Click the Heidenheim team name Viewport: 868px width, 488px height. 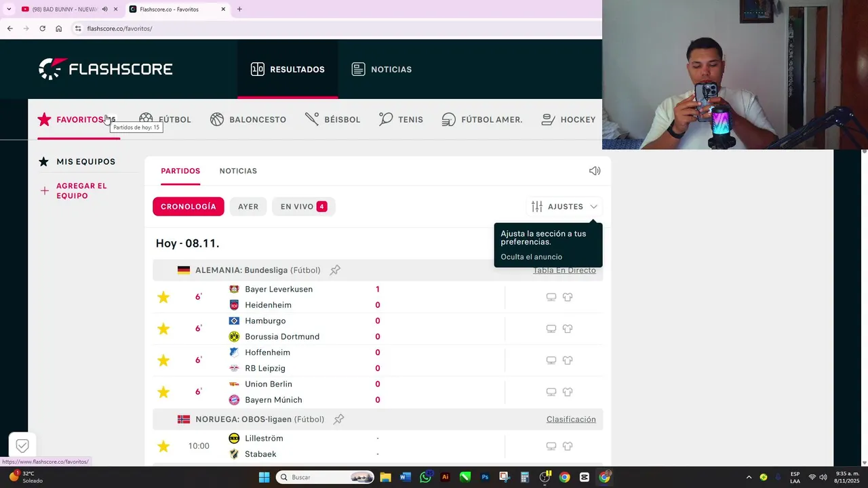point(268,305)
